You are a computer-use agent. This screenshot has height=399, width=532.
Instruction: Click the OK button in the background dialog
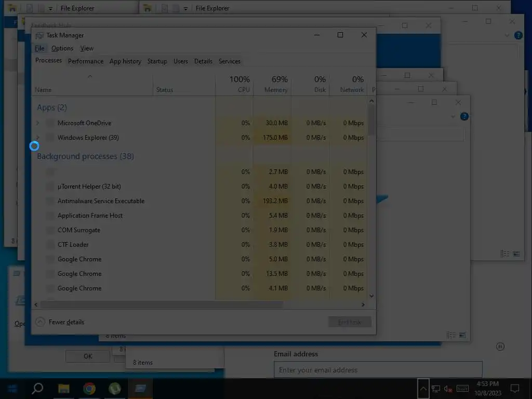(x=87, y=356)
